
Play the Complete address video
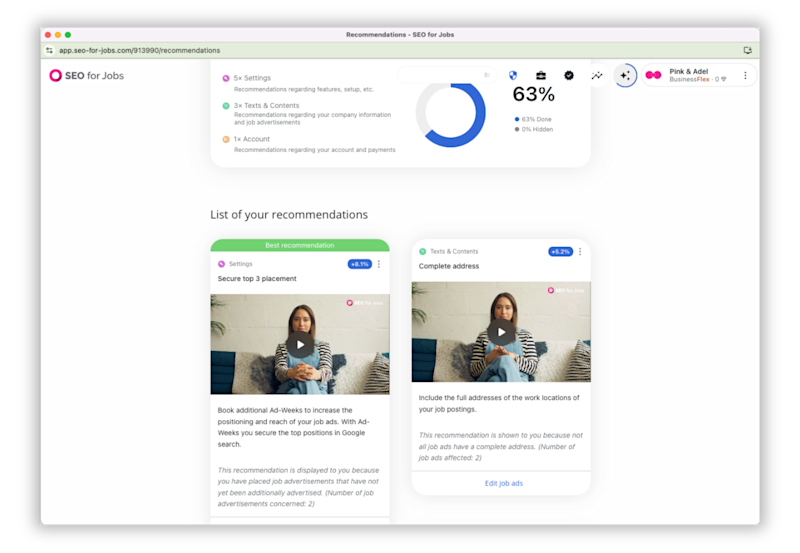pos(501,332)
